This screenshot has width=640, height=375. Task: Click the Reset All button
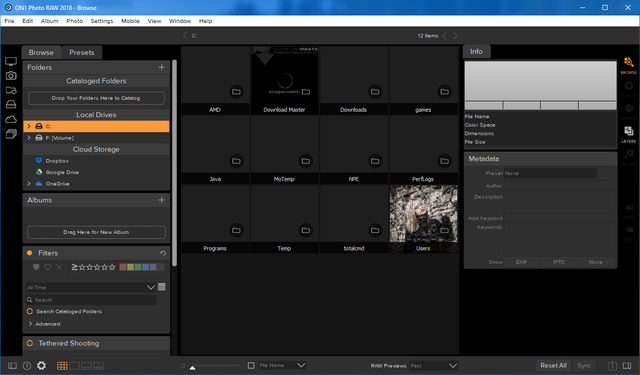tap(553, 366)
